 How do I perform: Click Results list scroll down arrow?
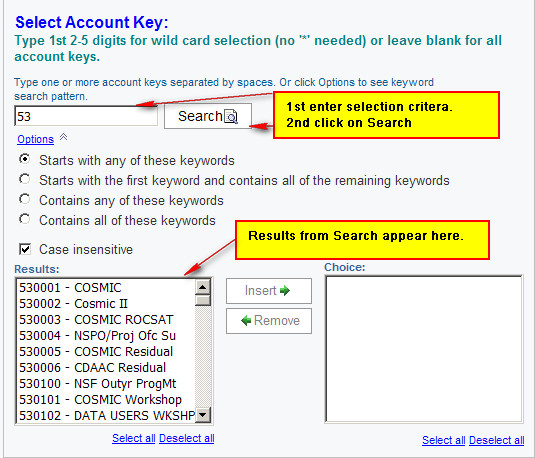tap(203, 415)
